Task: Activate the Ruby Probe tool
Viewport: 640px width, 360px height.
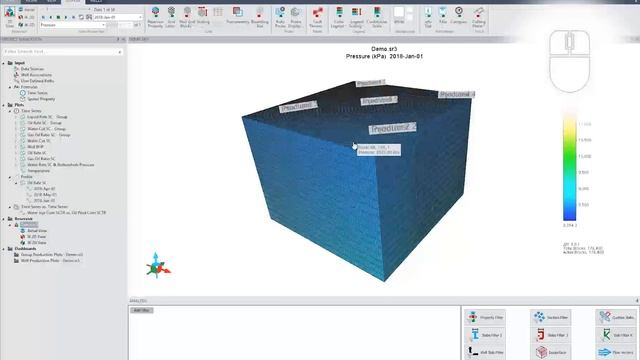Action: point(280,17)
